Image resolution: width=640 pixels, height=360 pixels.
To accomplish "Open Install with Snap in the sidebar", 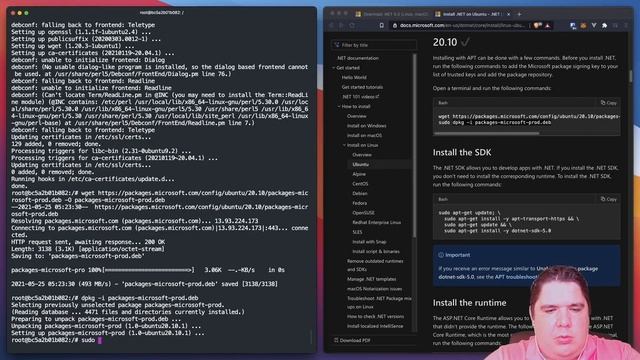I will pyautogui.click(x=369, y=242).
